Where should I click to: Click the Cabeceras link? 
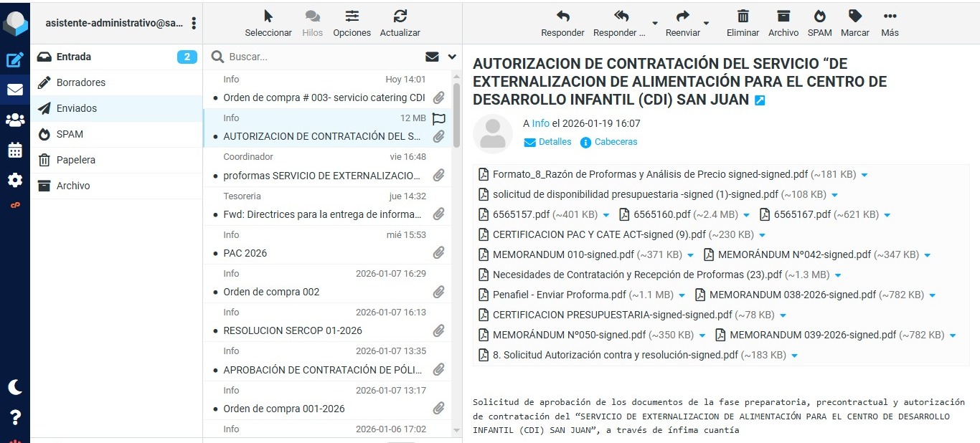click(x=616, y=142)
